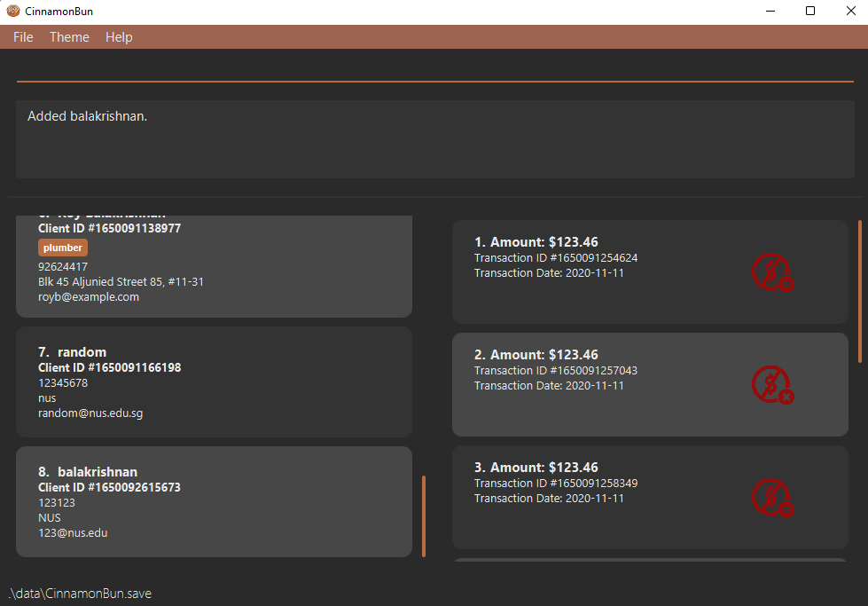
Task: Open the File menu
Action: [23, 37]
